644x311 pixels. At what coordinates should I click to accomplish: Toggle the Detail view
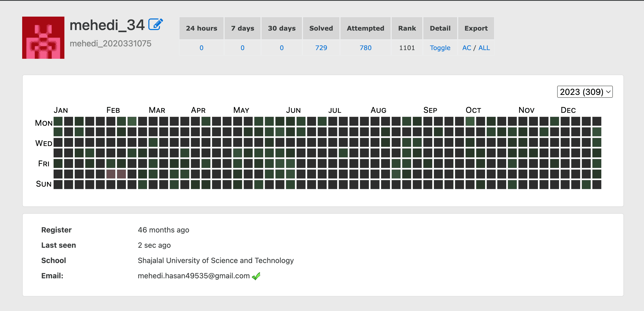tap(440, 48)
